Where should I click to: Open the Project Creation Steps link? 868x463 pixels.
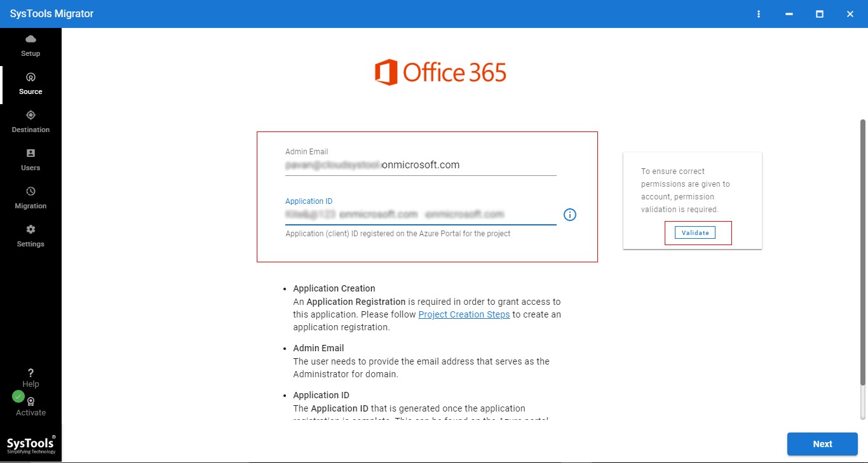pos(464,314)
